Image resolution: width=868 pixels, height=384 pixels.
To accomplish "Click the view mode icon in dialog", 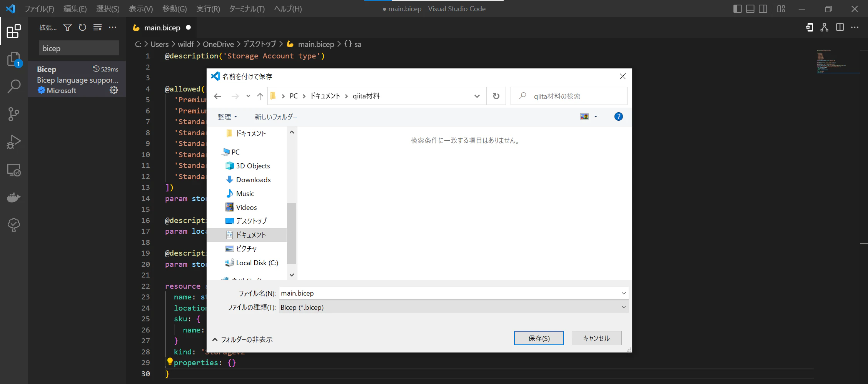I will coord(584,116).
